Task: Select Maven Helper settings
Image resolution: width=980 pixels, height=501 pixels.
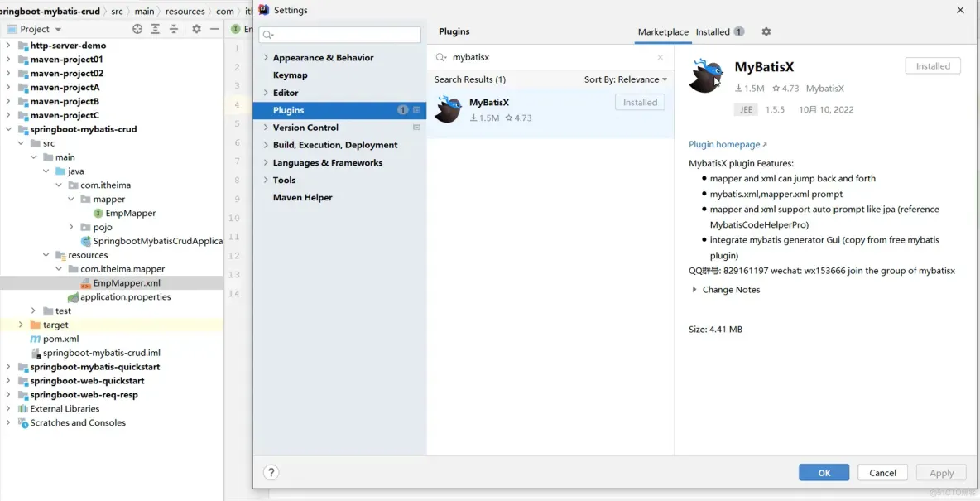Action: [x=302, y=198]
